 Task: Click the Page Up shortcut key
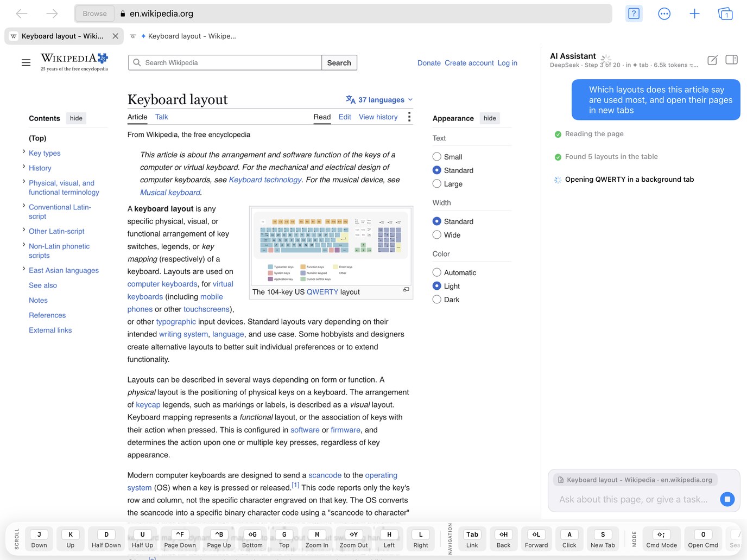point(219,539)
